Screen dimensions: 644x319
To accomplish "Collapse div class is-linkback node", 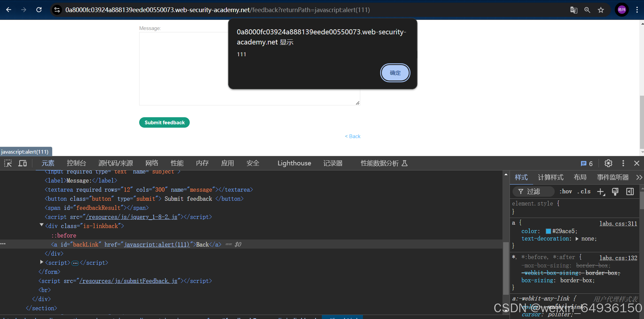I will pyautogui.click(x=41, y=225).
